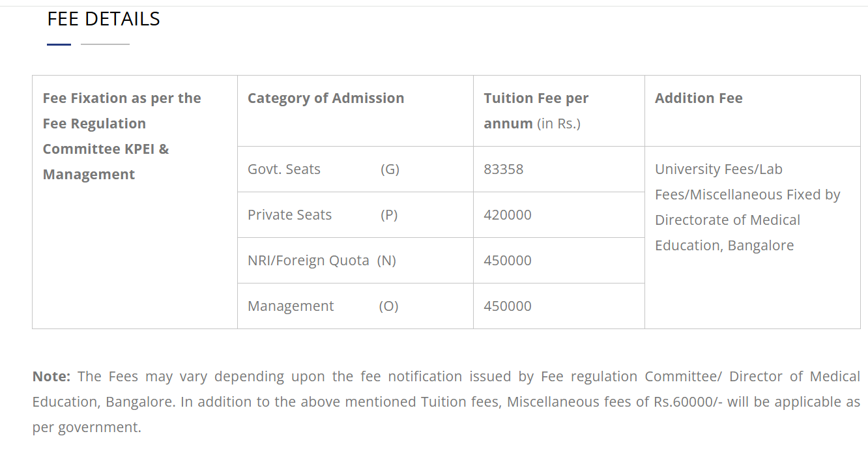Click the NRI quota 450000 fee value

point(507,261)
